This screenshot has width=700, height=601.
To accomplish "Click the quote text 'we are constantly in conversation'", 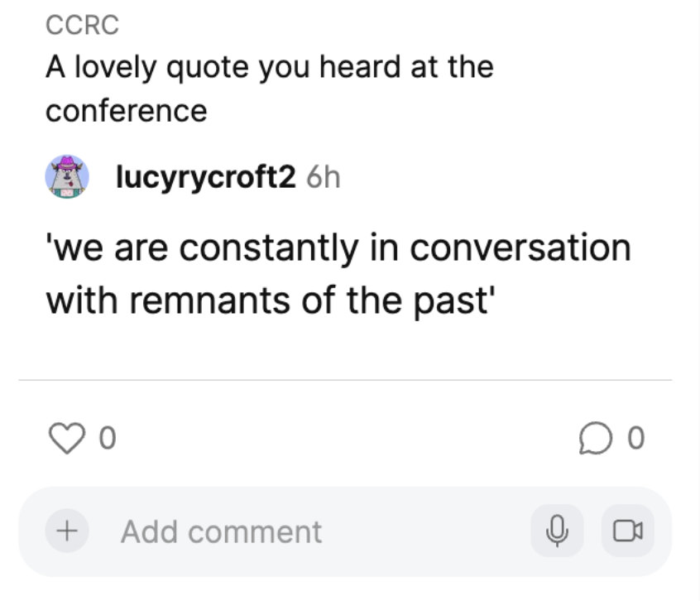I will (x=338, y=248).
